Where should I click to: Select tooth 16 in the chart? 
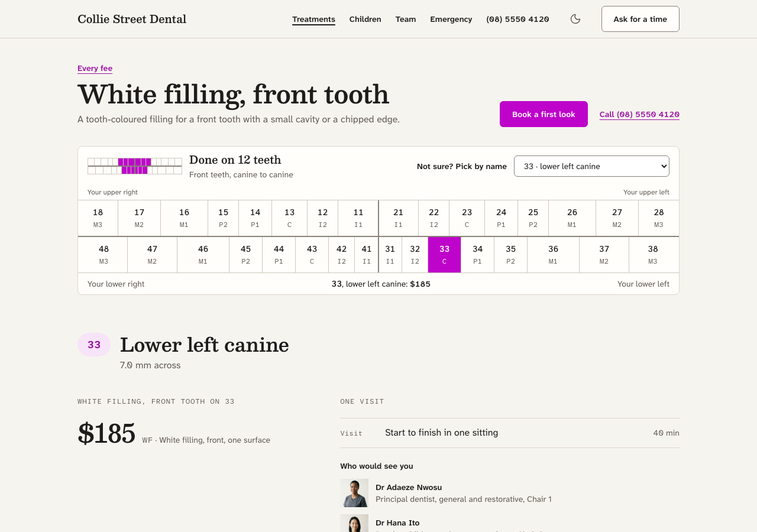[185, 218]
